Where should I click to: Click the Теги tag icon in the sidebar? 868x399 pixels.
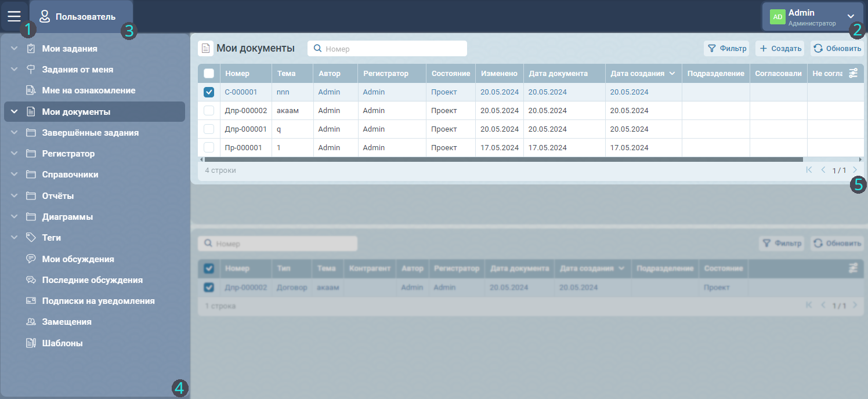tap(31, 238)
